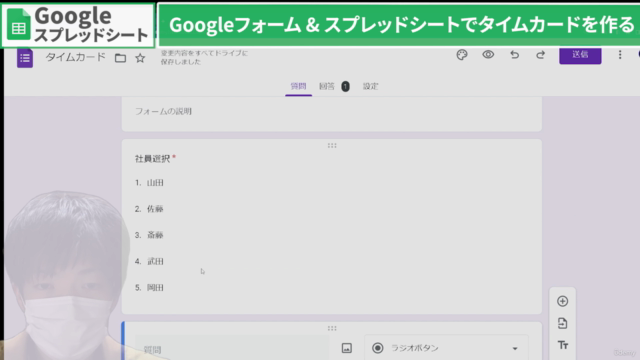Click drag handle of the new question card
Viewport: 640px width, 360px height.
click(x=332, y=328)
